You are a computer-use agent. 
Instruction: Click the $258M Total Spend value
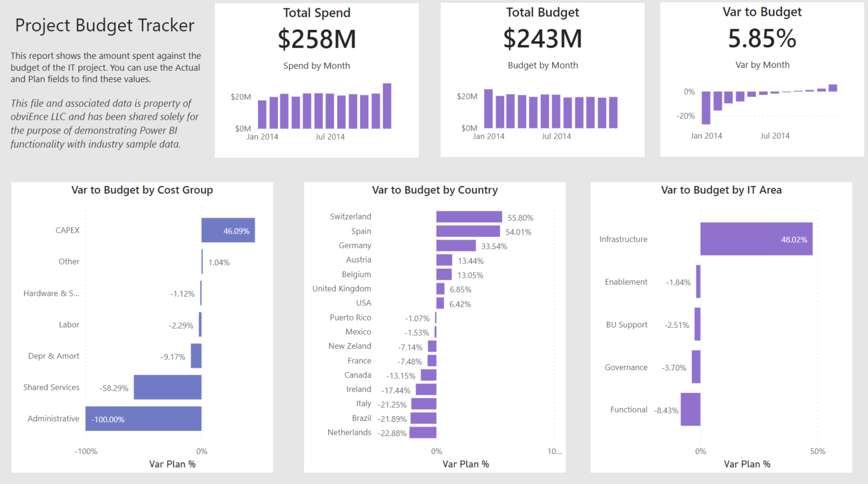point(316,39)
